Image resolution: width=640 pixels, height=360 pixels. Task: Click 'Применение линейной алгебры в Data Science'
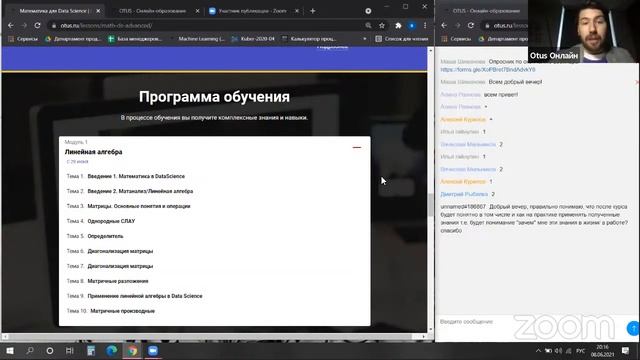pos(144,296)
